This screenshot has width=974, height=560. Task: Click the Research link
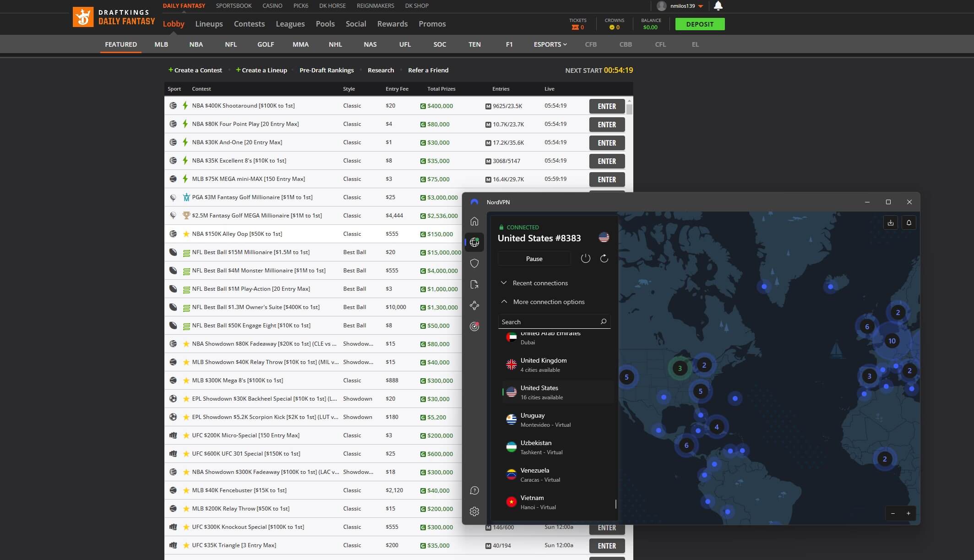(381, 70)
